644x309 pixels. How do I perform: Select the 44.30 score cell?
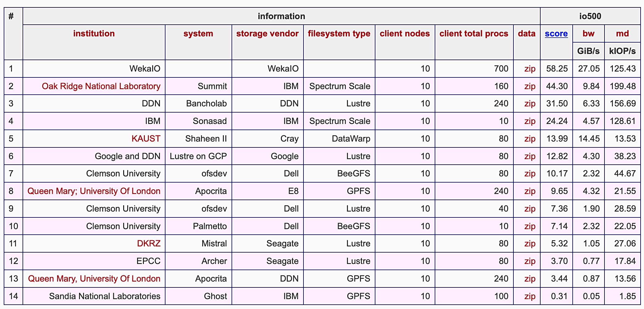(556, 86)
